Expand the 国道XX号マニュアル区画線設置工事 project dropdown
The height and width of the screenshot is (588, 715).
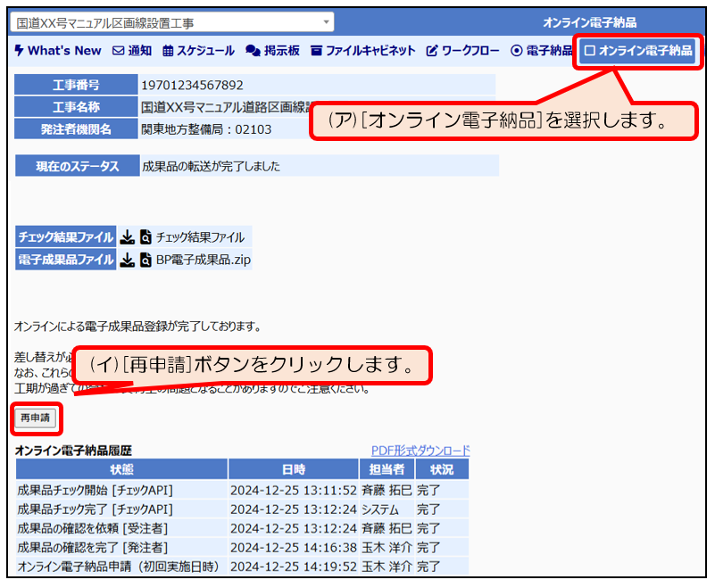[326, 21]
